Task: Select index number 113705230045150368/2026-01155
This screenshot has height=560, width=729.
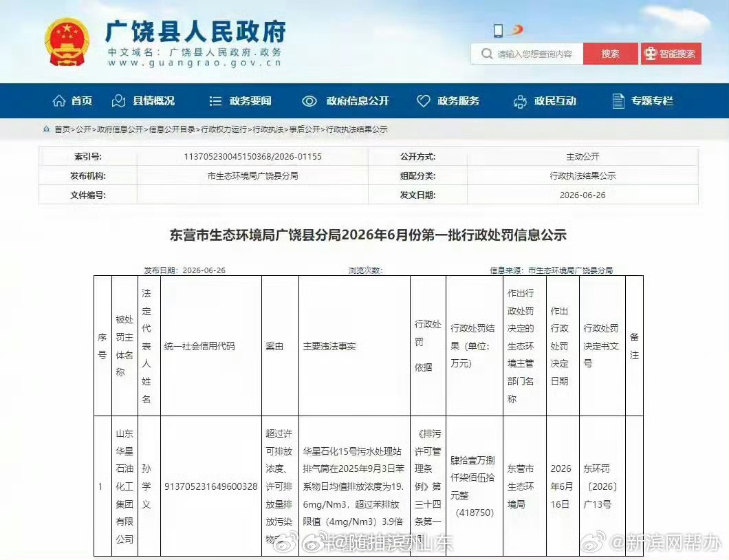Action: click(253, 157)
